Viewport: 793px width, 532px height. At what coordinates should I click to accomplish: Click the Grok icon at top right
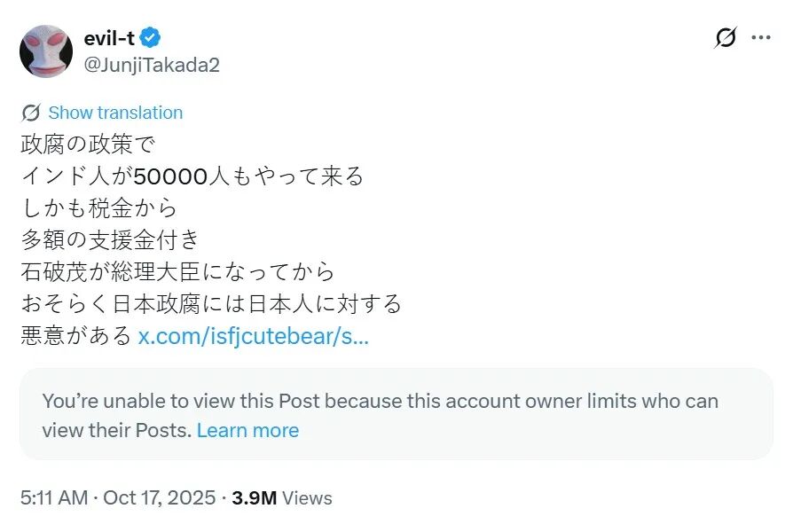[726, 38]
